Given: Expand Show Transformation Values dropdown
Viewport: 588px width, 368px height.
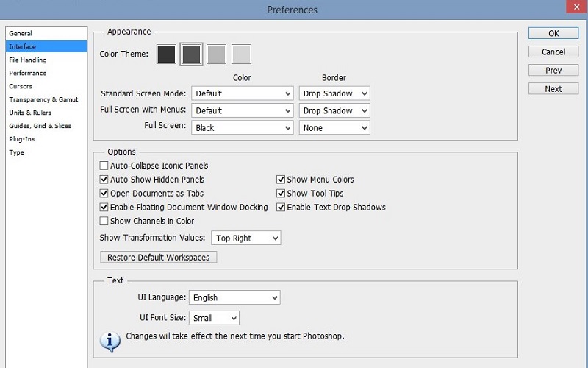Looking at the screenshot, I should coord(245,238).
